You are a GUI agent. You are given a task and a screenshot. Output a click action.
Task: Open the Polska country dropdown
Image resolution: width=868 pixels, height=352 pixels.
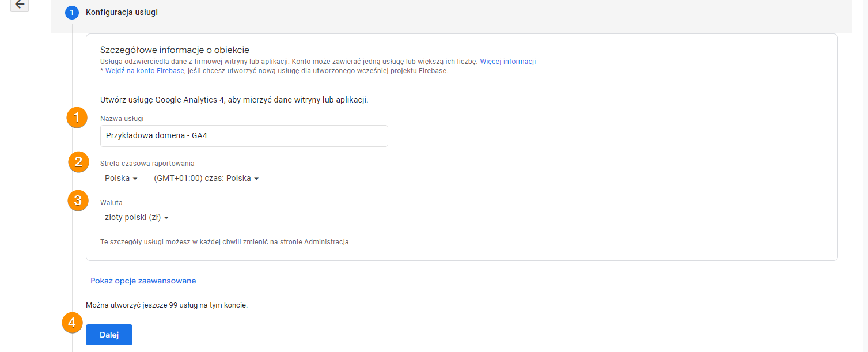121,179
